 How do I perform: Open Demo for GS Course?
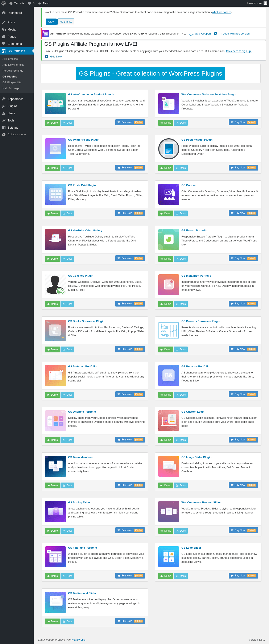pyautogui.click(x=166, y=213)
